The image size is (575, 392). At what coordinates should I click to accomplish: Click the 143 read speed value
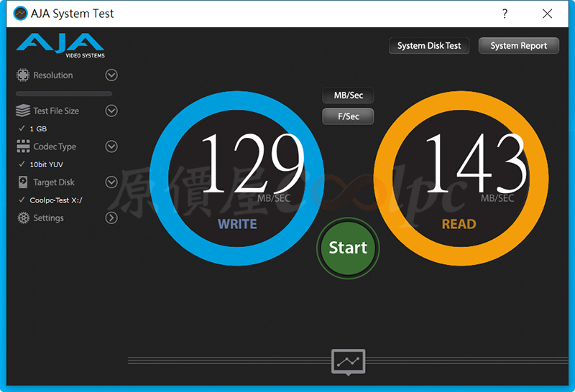tap(475, 163)
